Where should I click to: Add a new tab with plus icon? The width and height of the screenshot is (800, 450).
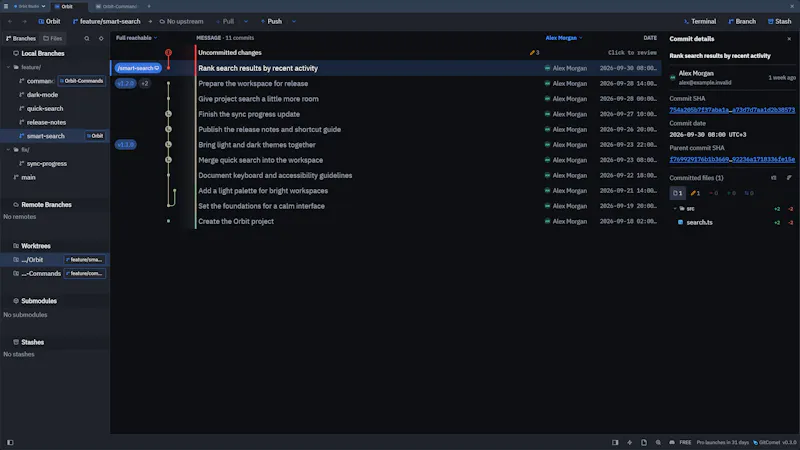coord(149,6)
